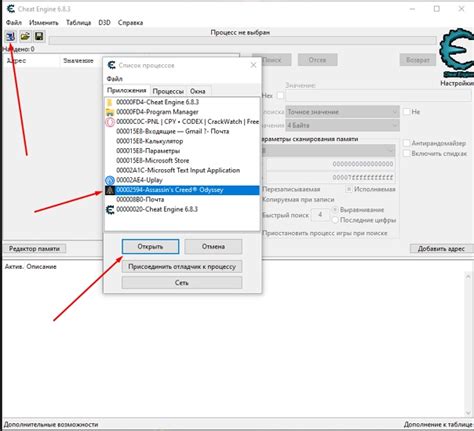
Task: Click the CrackWatch browser row icon
Action: tap(110, 122)
